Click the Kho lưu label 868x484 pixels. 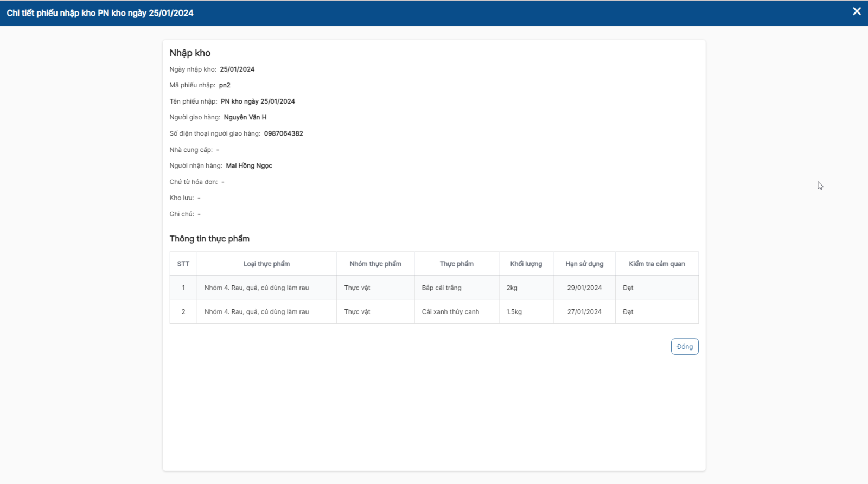coord(182,198)
